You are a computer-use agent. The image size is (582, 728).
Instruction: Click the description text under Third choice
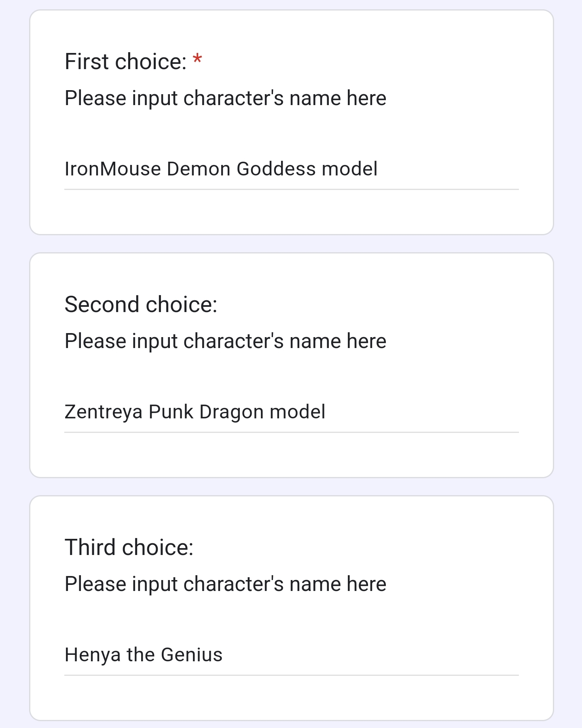tap(225, 585)
